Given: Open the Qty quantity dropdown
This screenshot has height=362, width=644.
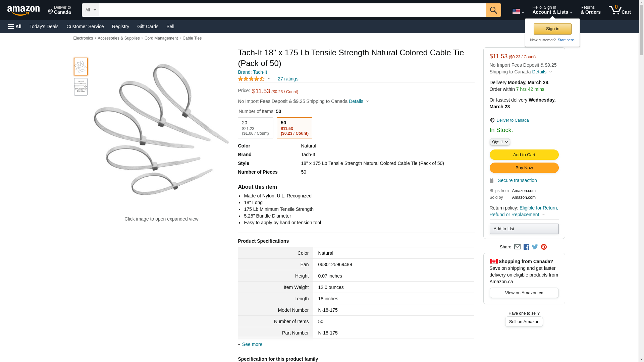Looking at the screenshot, I should [500, 142].
